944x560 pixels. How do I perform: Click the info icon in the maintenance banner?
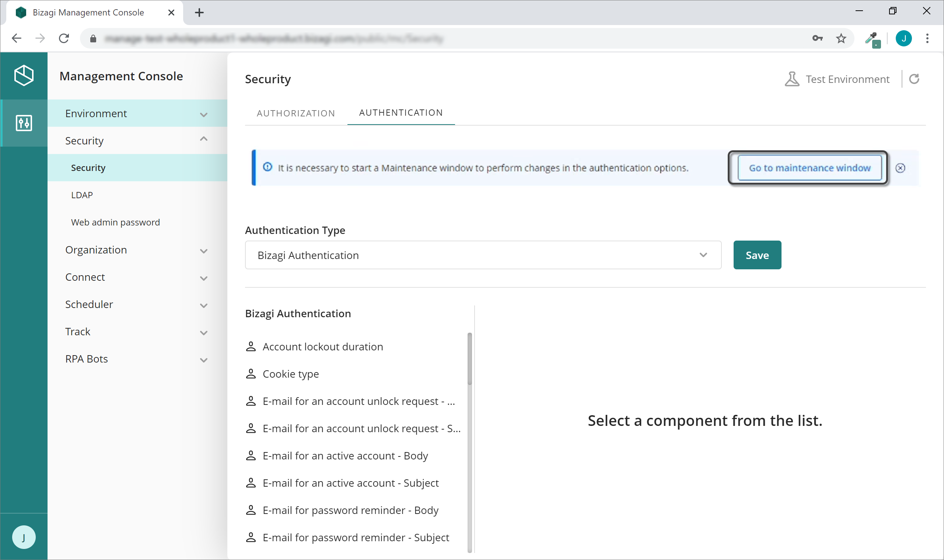pos(267,167)
